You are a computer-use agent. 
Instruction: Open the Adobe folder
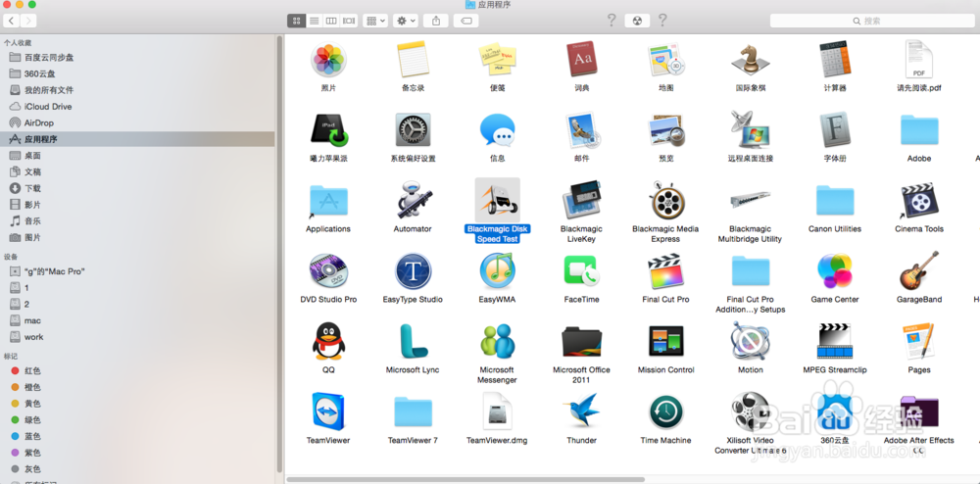[919, 130]
